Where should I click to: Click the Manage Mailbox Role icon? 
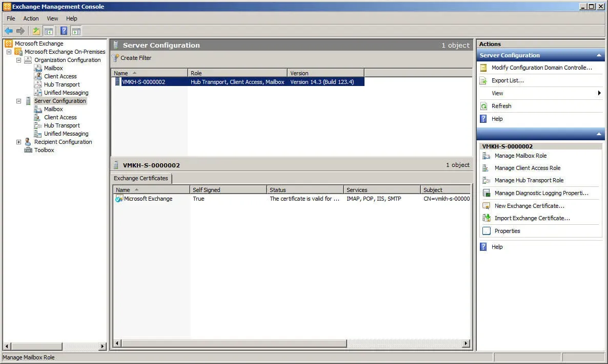point(486,156)
